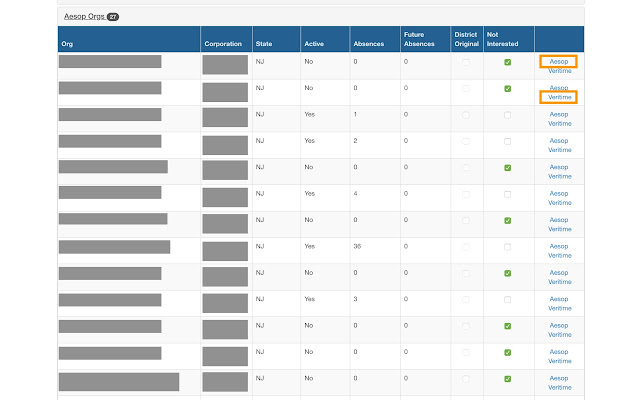Click the Future Absences 0 in the 3-absences row
Screen dimensions: 640x400
click(x=406, y=299)
